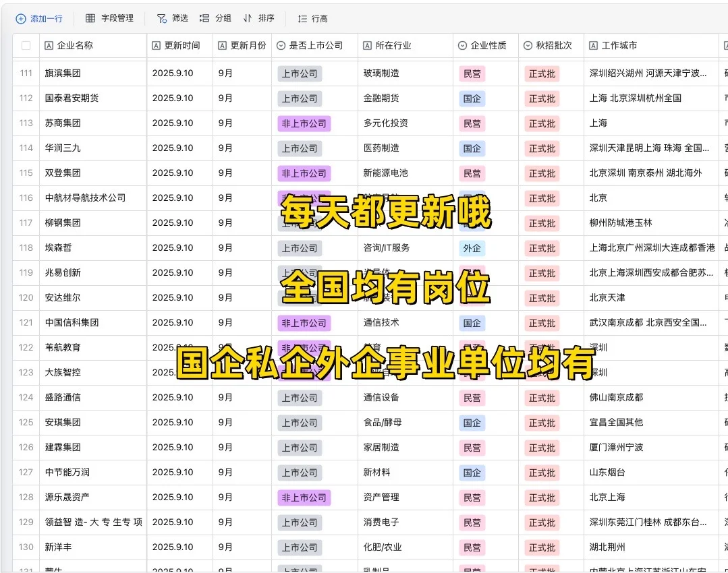The height and width of the screenshot is (573, 728).
Task: Click the 更新月份 column header
Action: pos(242,45)
